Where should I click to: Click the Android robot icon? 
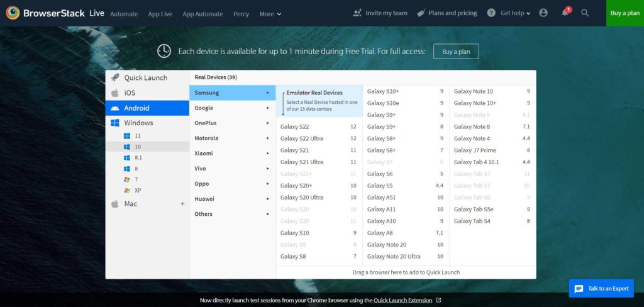tap(115, 108)
